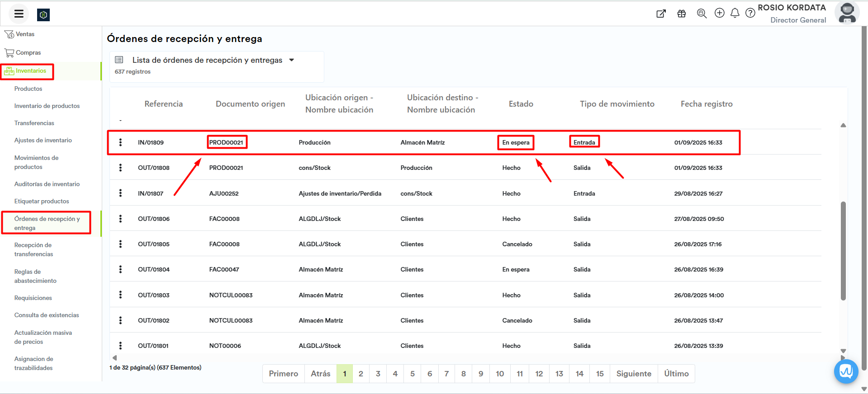Screen dimensions: 868x394
Task: Open the help question mark icon
Action: tap(750, 13)
